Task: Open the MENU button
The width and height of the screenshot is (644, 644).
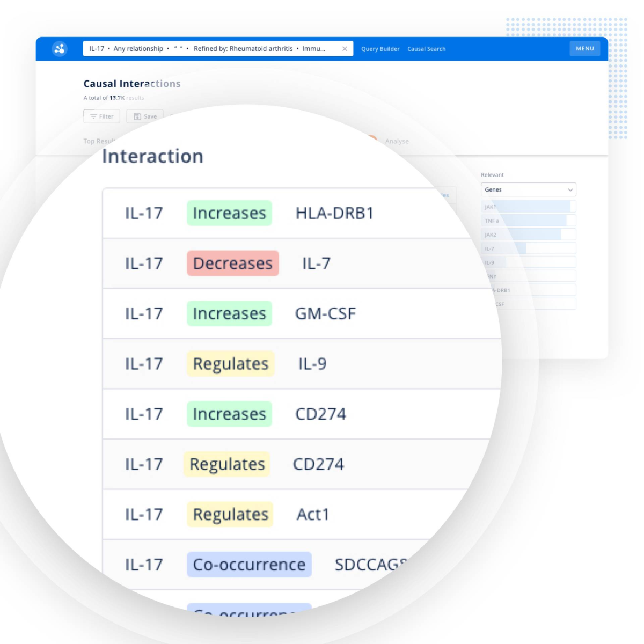Action: [x=584, y=49]
